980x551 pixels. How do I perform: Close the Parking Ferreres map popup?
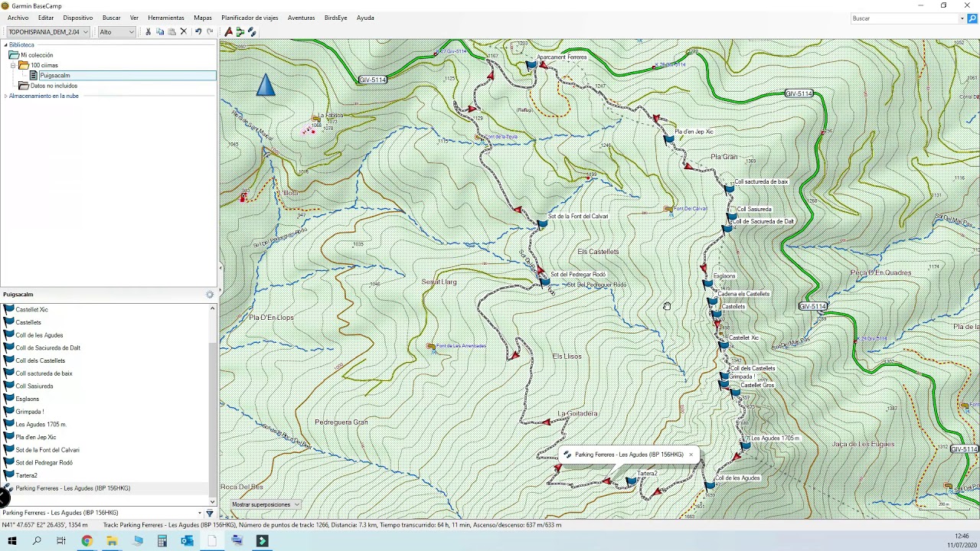(x=691, y=454)
